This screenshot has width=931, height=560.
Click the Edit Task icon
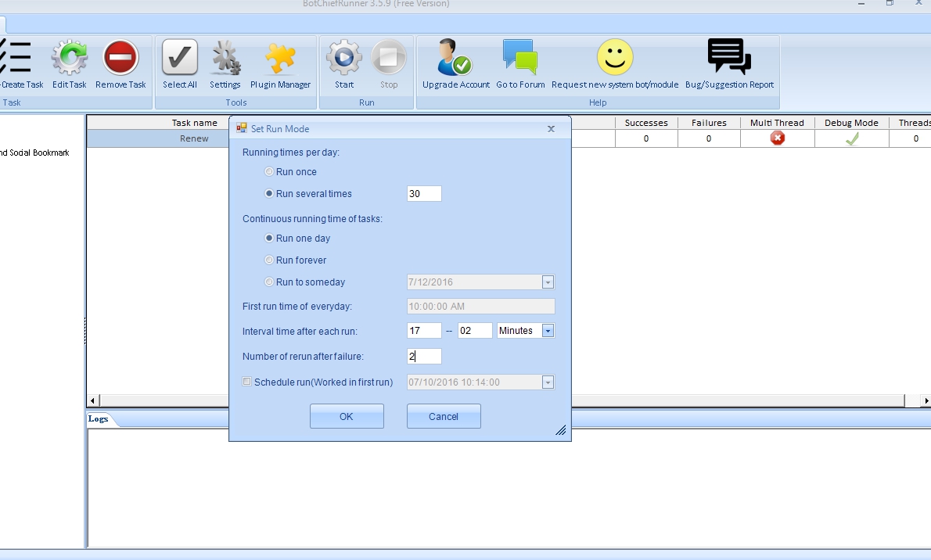click(70, 59)
